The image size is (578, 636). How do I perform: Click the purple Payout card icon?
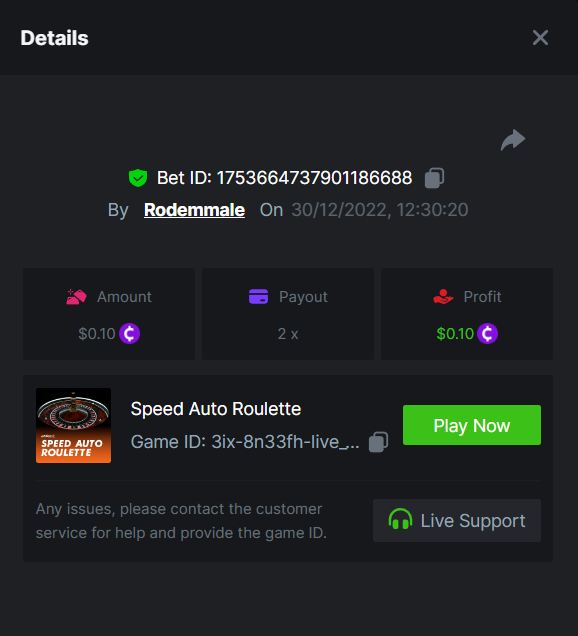pos(258,297)
